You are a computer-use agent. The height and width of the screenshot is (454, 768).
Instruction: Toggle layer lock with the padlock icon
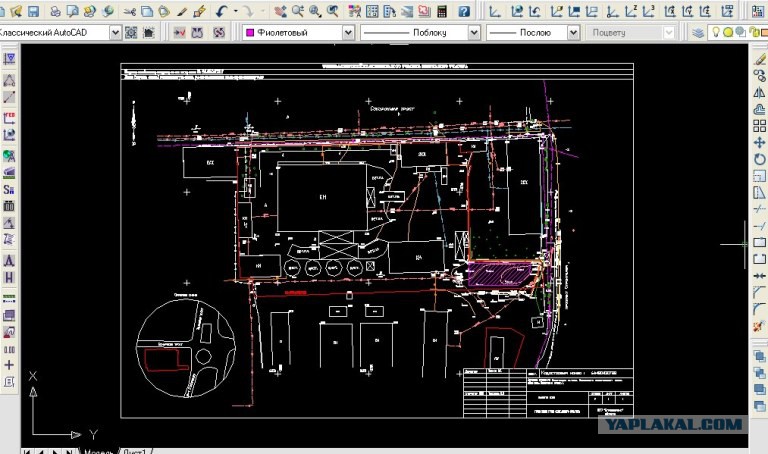coord(754,33)
